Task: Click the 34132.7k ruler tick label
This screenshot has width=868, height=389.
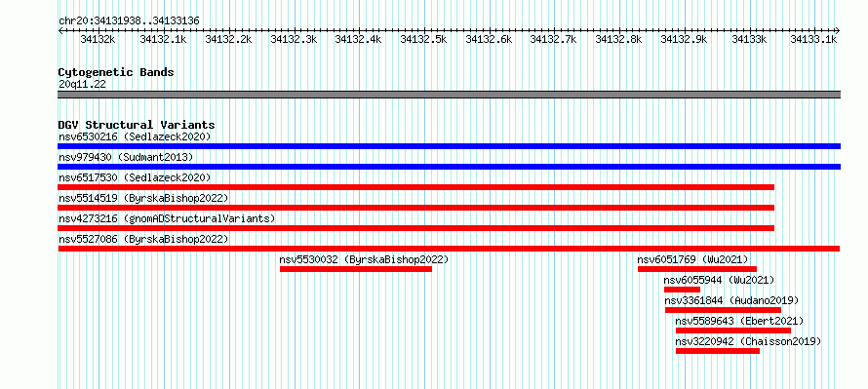Action: pyautogui.click(x=554, y=39)
